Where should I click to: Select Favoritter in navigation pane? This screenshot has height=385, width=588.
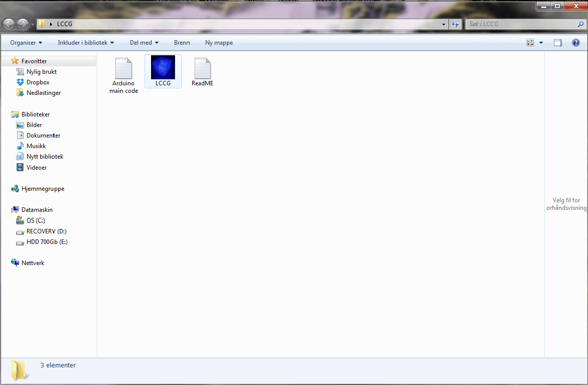pyautogui.click(x=49, y=61)
